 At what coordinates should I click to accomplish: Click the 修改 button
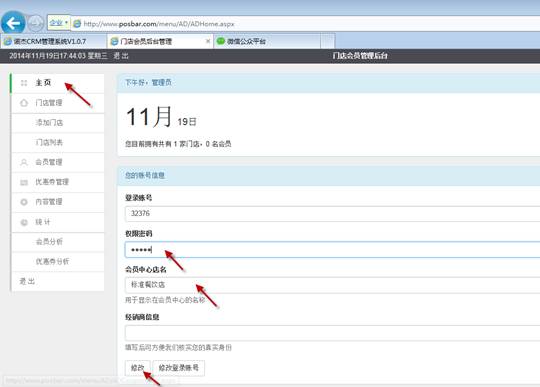point(137,368)
